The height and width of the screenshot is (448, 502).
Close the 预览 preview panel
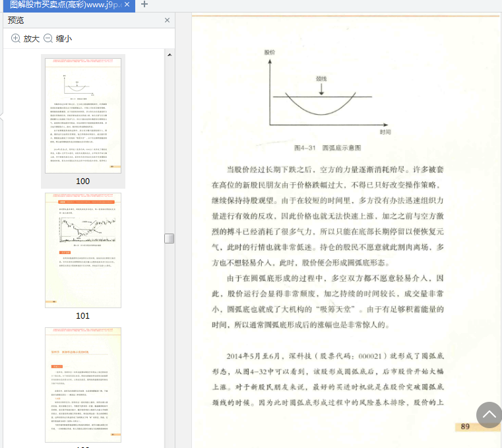pos(167,20)
